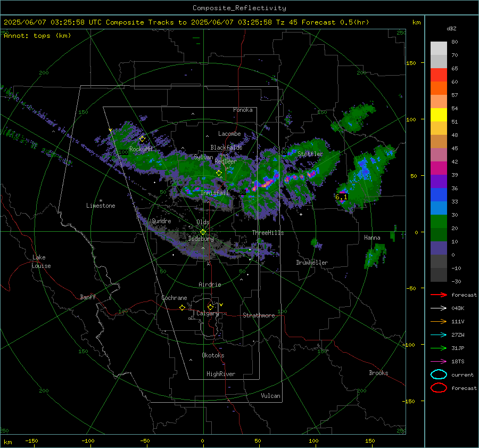Image resolution: width=479 pixels, height=448 pixels.
Task: Click the Ponoka city label
Action: click(x=243, y=110)
